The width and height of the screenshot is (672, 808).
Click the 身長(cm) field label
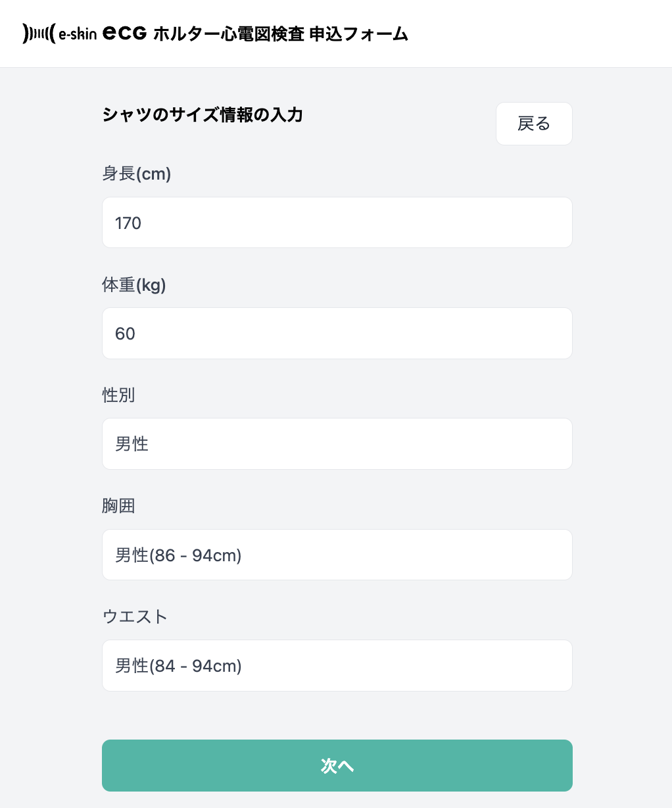(137, 174)
